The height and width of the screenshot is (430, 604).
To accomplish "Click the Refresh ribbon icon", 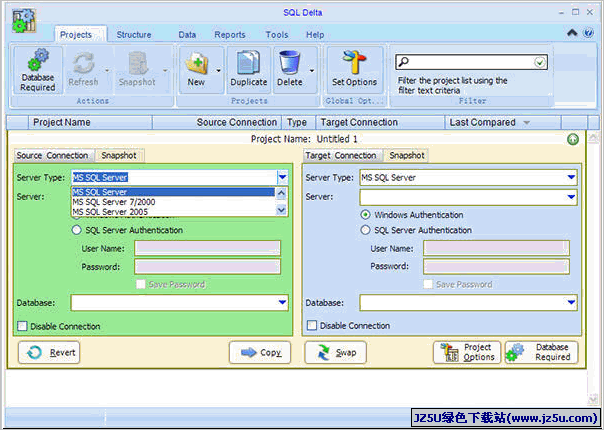I will (x=84, y=63).
